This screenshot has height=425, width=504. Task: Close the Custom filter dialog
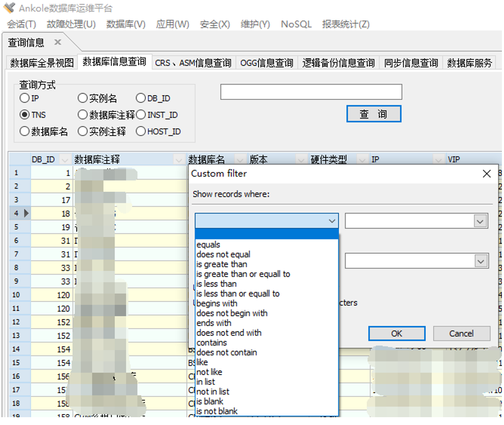(x=486, y=174)
